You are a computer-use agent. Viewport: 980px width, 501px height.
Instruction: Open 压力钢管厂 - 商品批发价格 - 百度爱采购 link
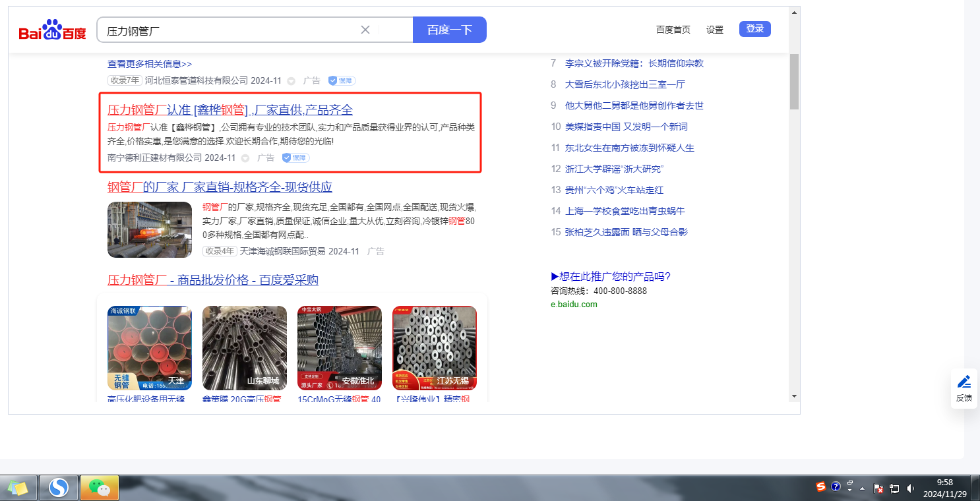[213, 280]
